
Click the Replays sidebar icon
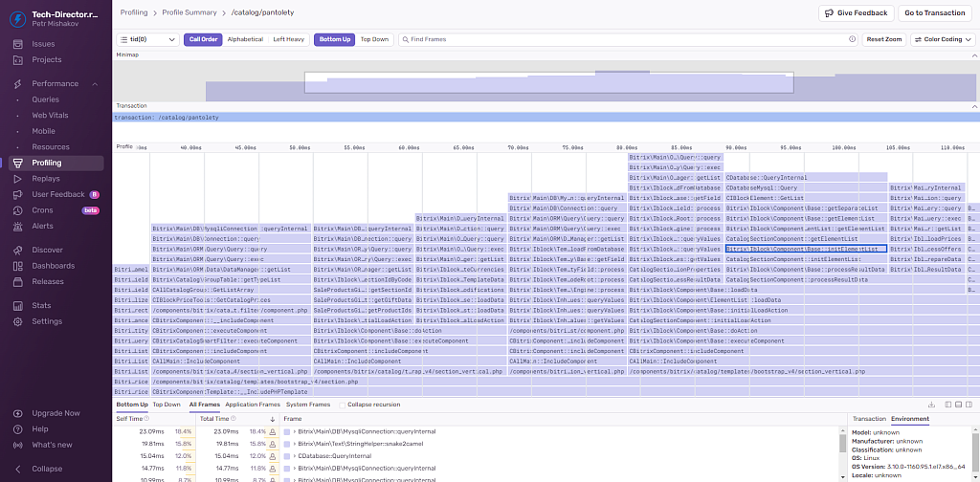click(19, 179)
